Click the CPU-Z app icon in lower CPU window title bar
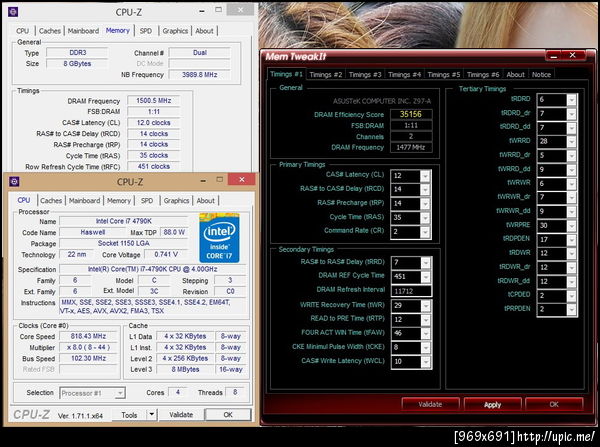 tap(14, 181)
